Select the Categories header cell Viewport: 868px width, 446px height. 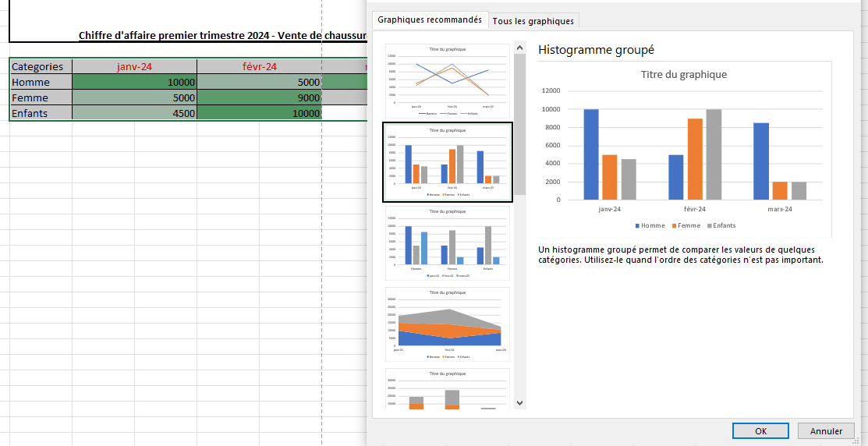pyautogui.click(x=41, y=67)
